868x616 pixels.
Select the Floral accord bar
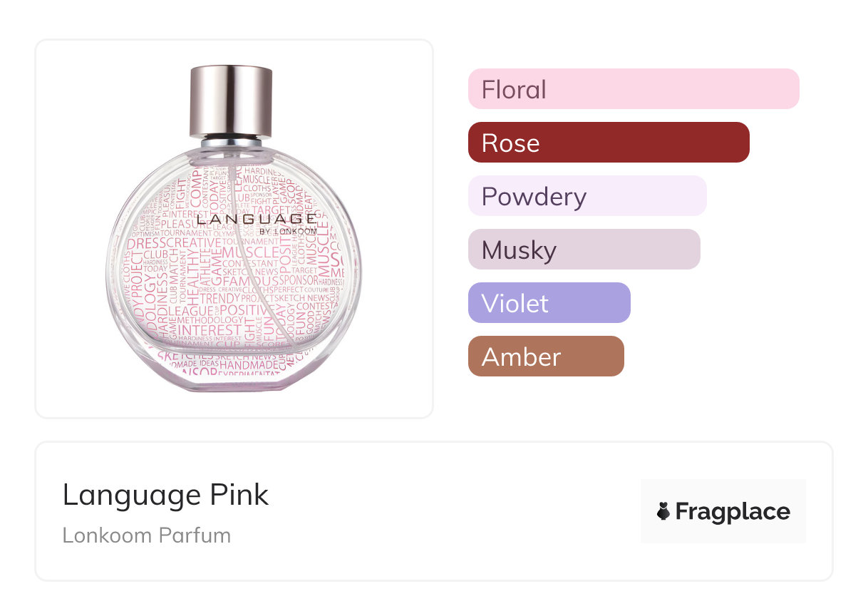coord(633,89)
